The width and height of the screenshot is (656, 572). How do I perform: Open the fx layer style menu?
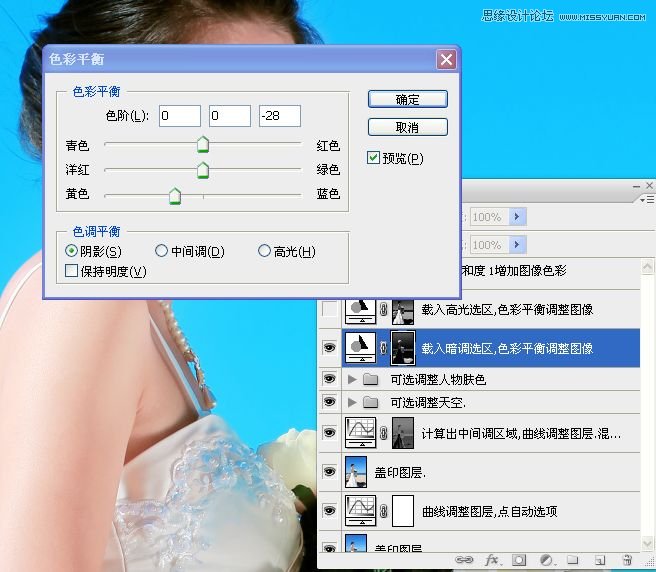tap(492, 560)
